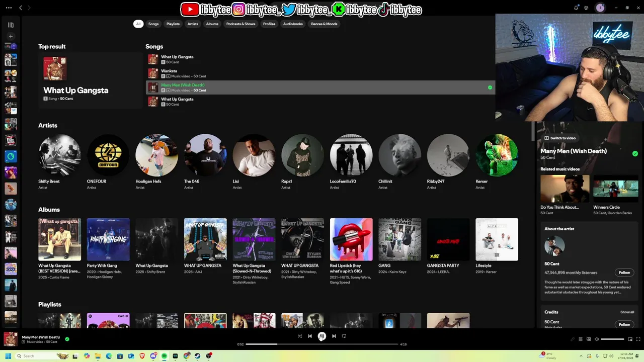Open Hooligan Hefs artist card
Screen dimensions: 644x362
(x=156, y=162)
